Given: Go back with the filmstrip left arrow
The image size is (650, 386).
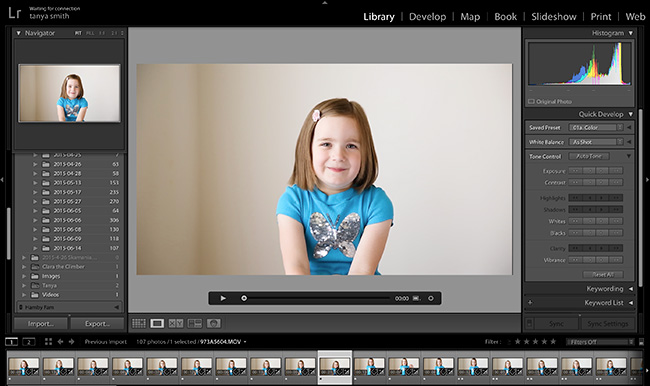Looking at the screenshot, I should (x=61, y=342).
